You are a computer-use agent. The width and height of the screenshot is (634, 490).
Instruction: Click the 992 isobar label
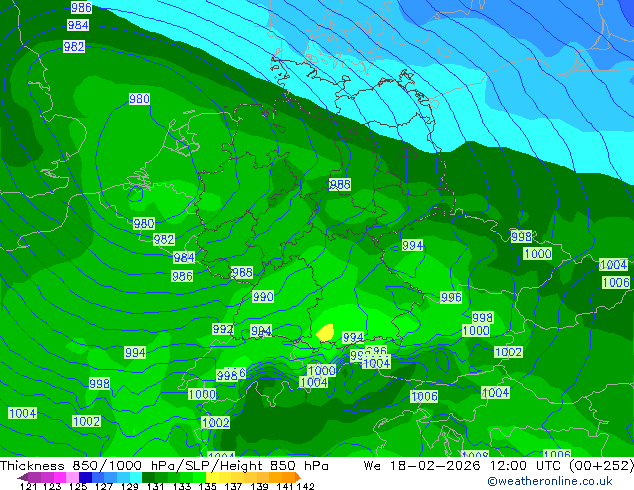tap(223, 329)
